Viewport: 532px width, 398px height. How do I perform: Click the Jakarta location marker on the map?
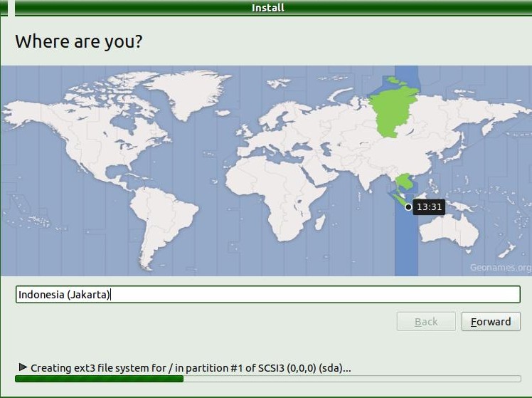[408, 206]
